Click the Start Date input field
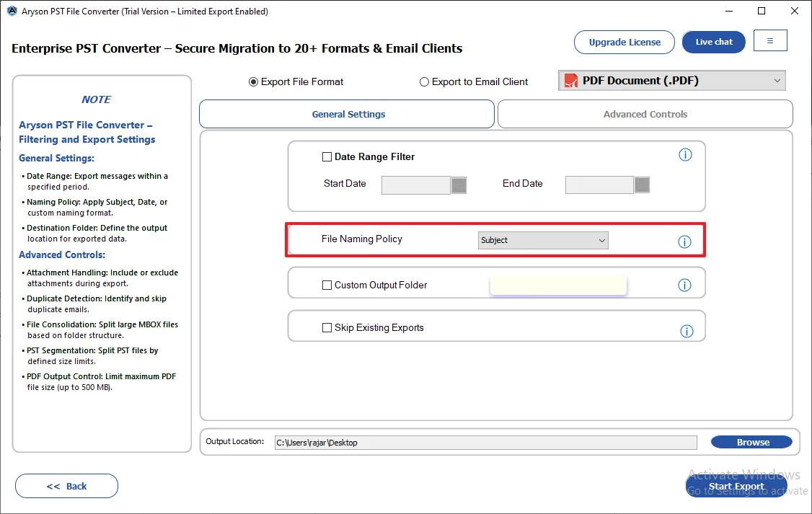This screenshot has height=514, width=812. 416,185
